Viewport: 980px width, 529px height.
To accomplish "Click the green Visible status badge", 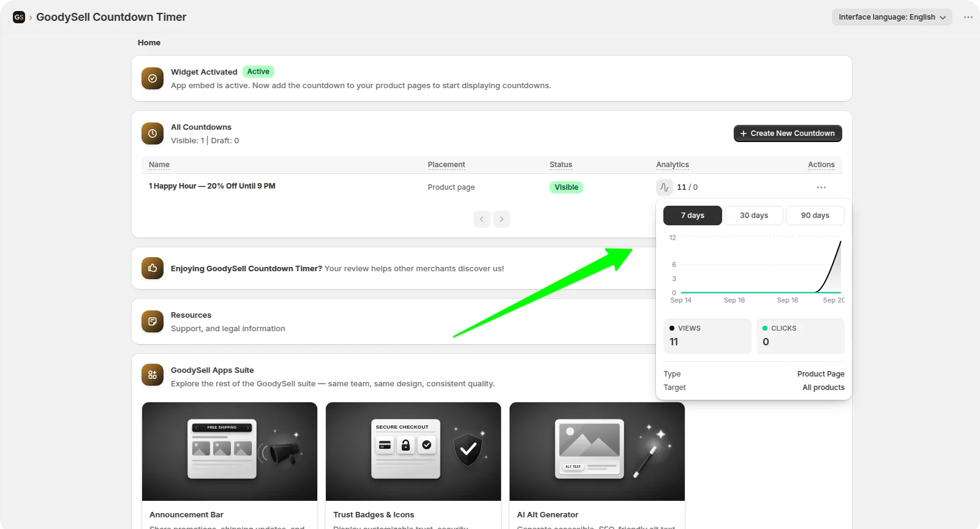I will click(x=567, y=187).
